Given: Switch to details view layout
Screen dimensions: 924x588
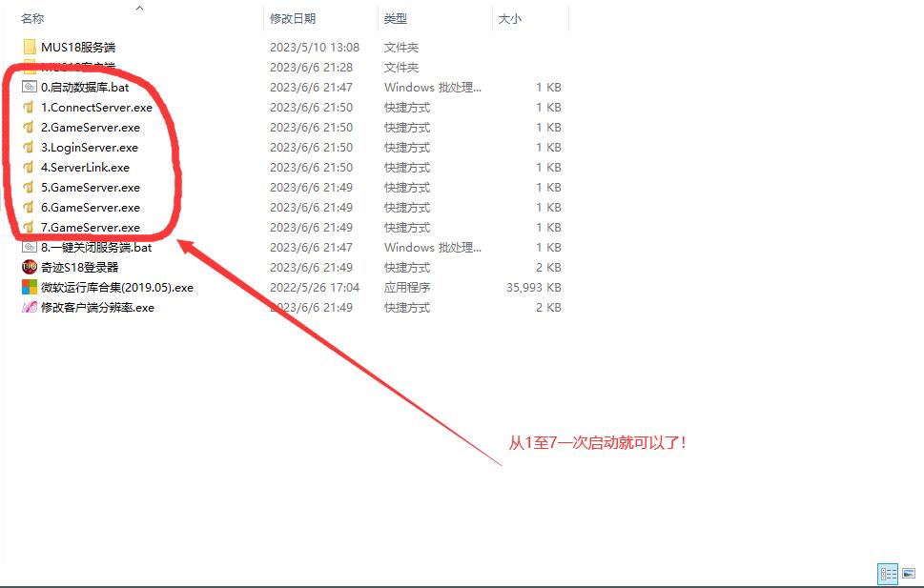Looking at the screenshot, I should point(889,574).
